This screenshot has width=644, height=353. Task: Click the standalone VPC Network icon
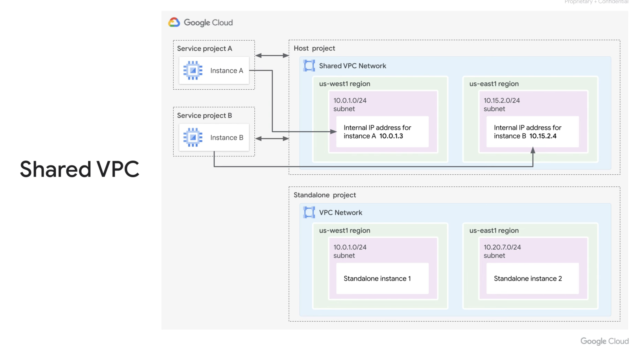(x=309, y=212)
